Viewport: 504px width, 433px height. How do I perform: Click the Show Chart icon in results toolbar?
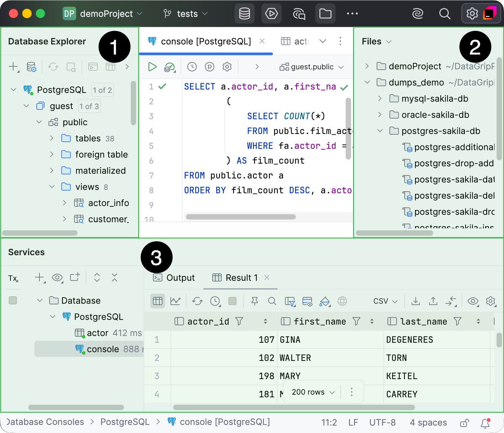pyautogui.click(x=176, y=301)
